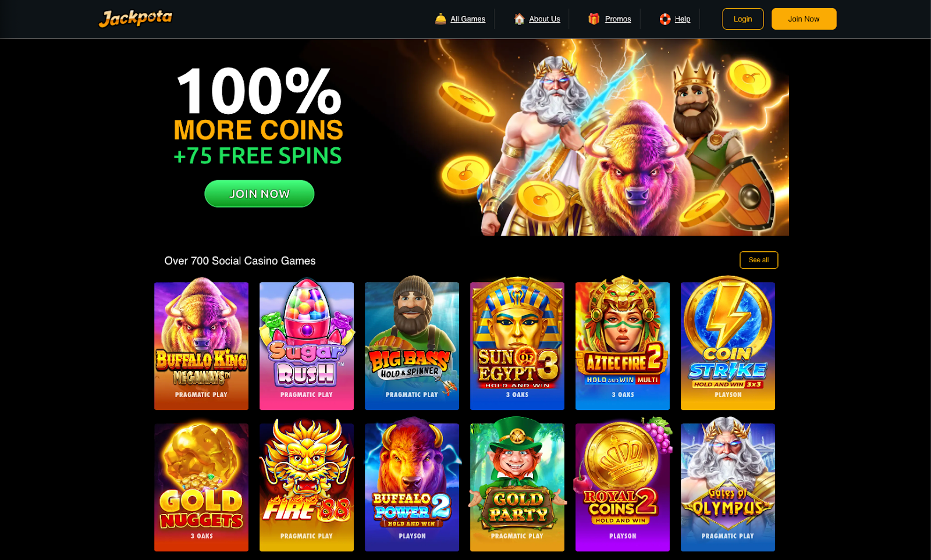The width and height of the screenshot is (931, 560).
Task: Open the Buffalo King Megaways game tile
Action: (201, 344)
